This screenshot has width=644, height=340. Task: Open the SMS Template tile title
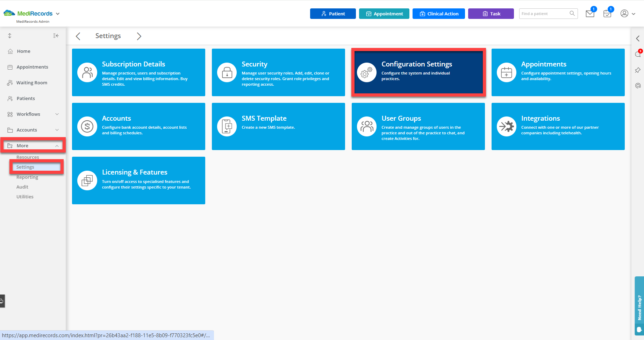(x=264, y=118)
